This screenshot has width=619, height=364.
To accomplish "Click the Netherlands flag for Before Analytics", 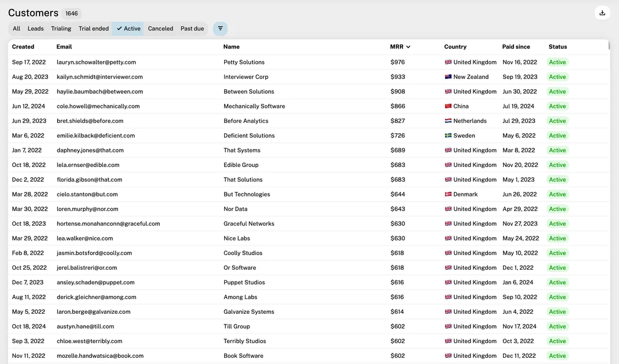I will pos(448,120).
